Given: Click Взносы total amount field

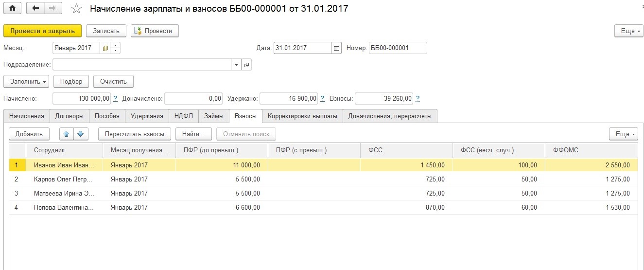Looking at the screenshot, I should (x=384, y=99).
